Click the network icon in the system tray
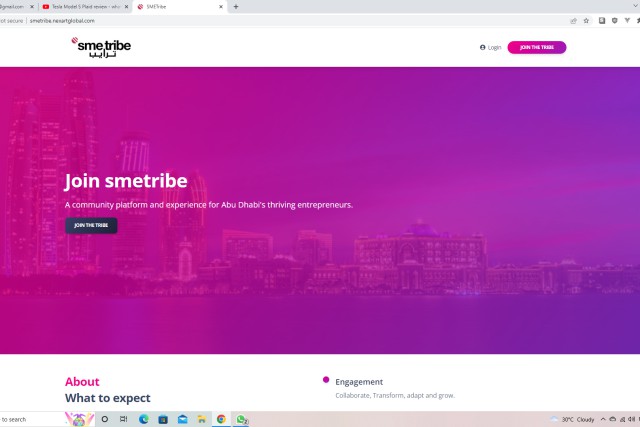This screenshot has width=640, height=427. tap(622, 419)
